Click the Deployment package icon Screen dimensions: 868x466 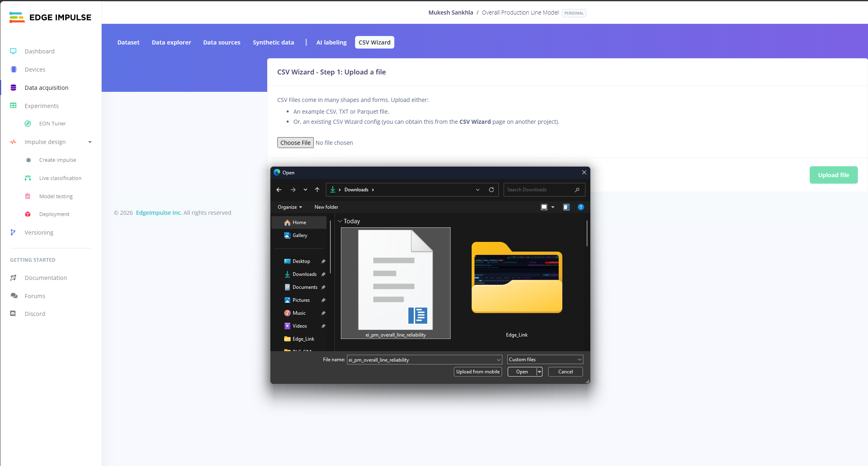coord(28,214)
